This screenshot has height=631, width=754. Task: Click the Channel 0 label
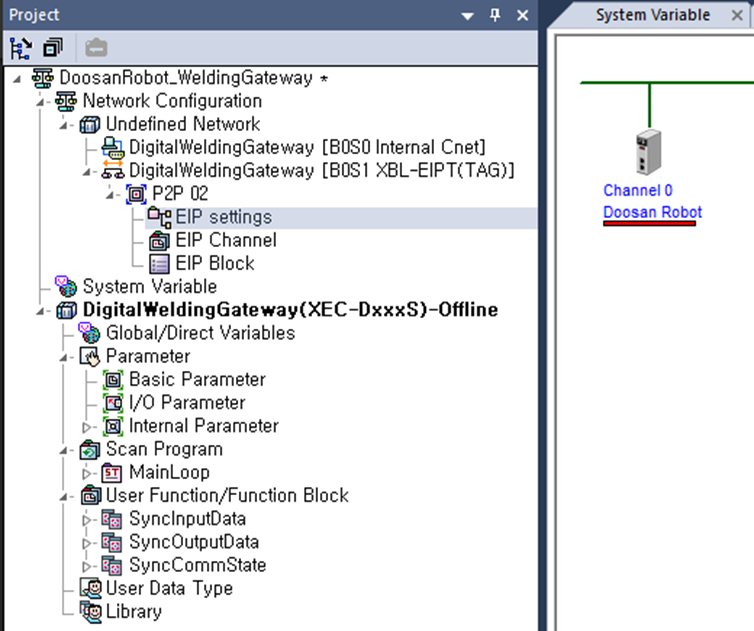(x=638, y=190)
